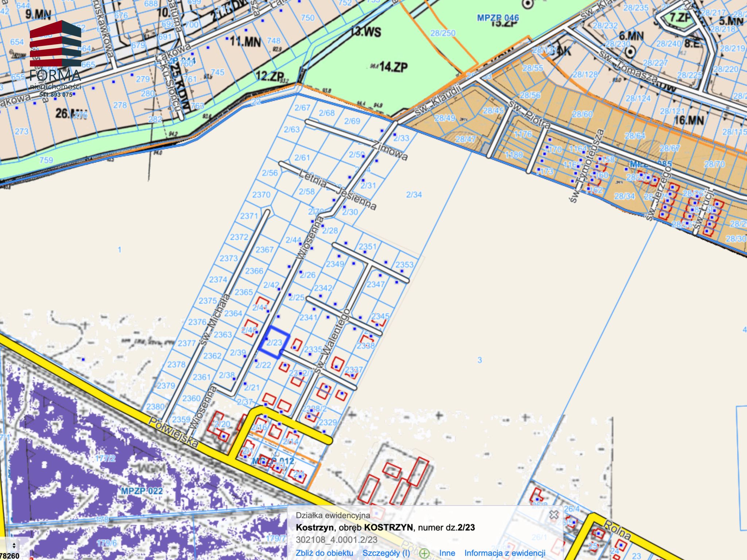Image resolution: width=747 pixels, height=560 pixels.
Task: Click the Zimowa street label
Action: point(389,150)
